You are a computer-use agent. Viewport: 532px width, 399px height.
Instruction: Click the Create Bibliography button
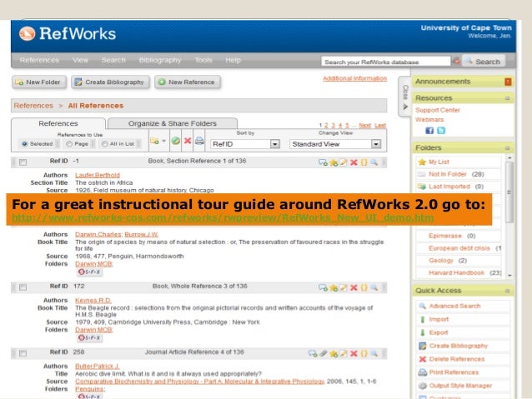[x=110, y=82]
